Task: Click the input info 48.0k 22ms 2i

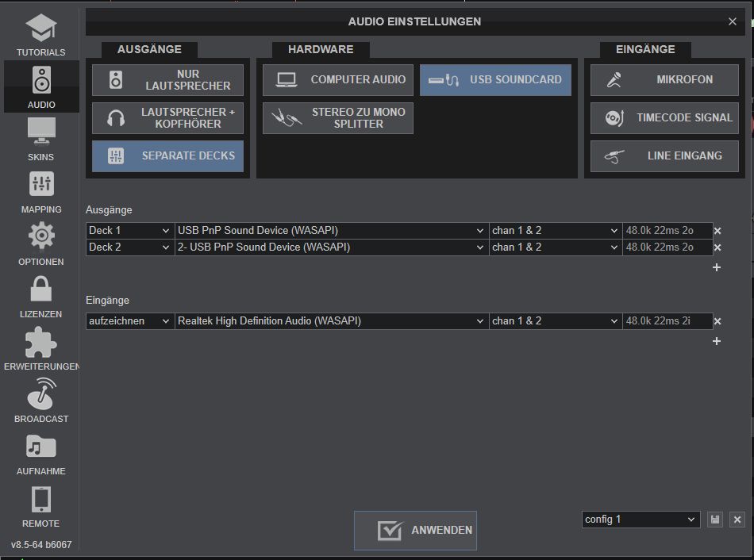Action: (667, 321)
